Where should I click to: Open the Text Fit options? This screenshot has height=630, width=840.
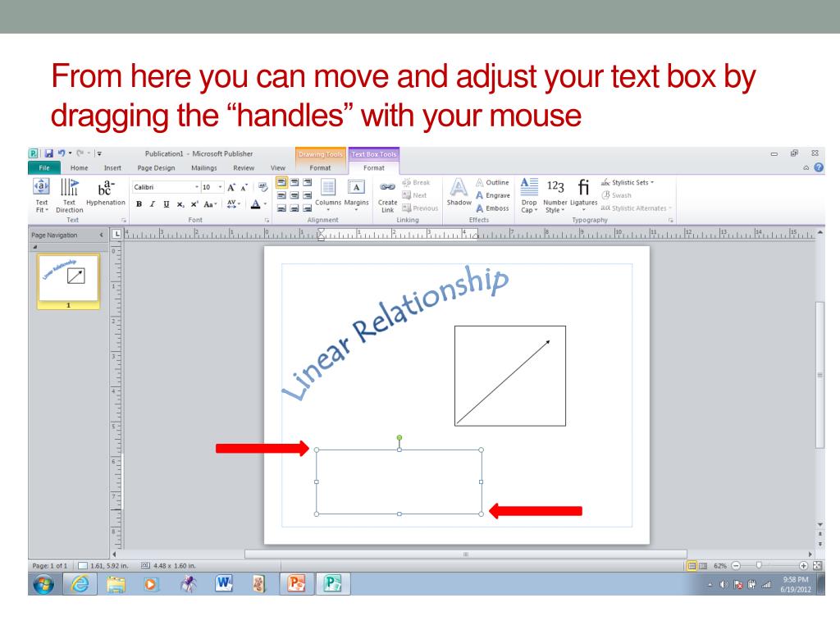(x=41, y=195)
